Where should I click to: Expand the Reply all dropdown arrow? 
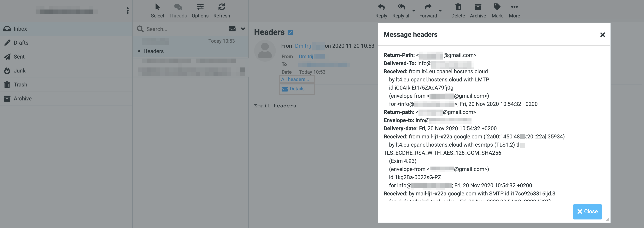(x=414, y=10)
